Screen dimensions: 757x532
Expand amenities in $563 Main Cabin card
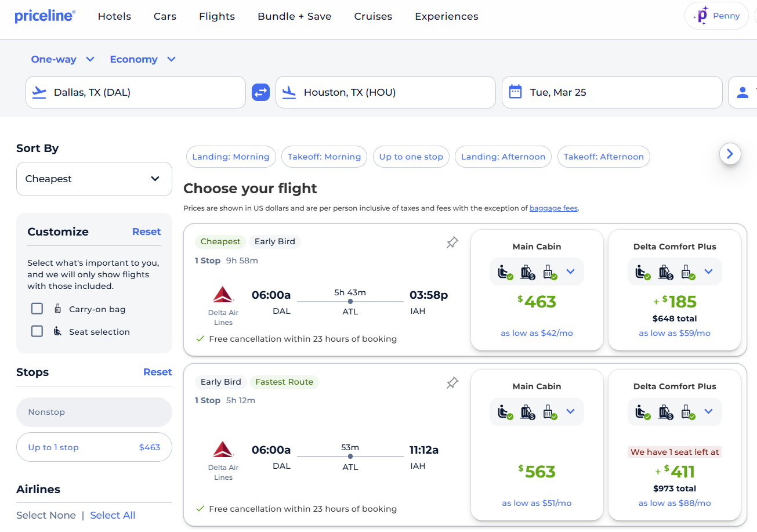570,411
